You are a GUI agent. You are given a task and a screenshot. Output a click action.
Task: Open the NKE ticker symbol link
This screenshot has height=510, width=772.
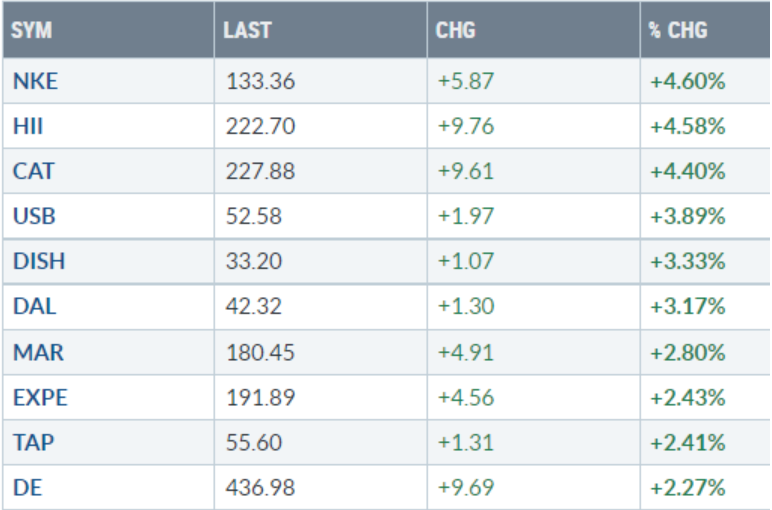(x=35, y=82)
